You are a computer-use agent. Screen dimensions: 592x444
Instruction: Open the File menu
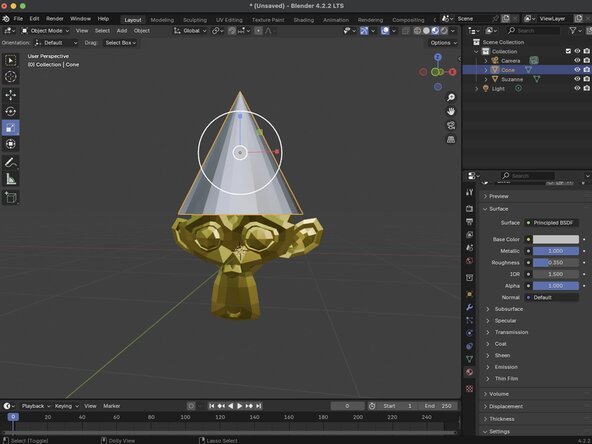tap(18, 18)
